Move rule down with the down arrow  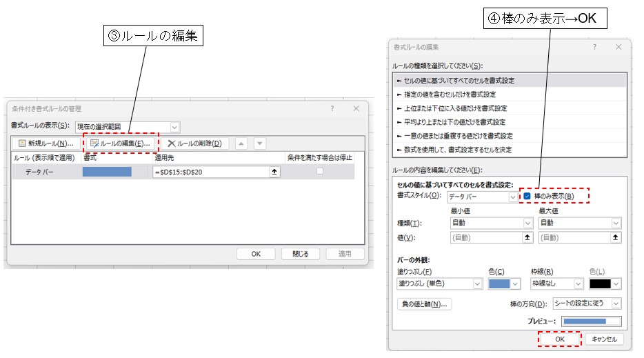click(259, 143)
